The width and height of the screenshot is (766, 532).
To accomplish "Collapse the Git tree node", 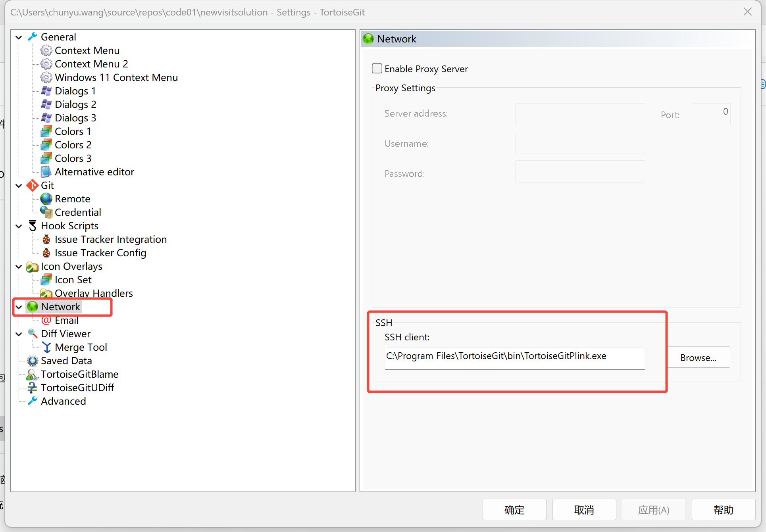I will pyautogui.click(x=19, y=186).
